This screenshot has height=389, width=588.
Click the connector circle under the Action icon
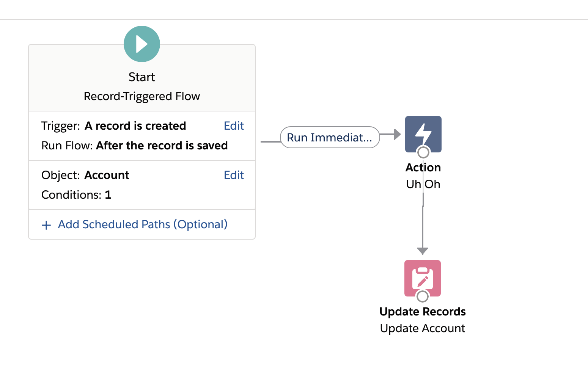click(x=423, y=152)
